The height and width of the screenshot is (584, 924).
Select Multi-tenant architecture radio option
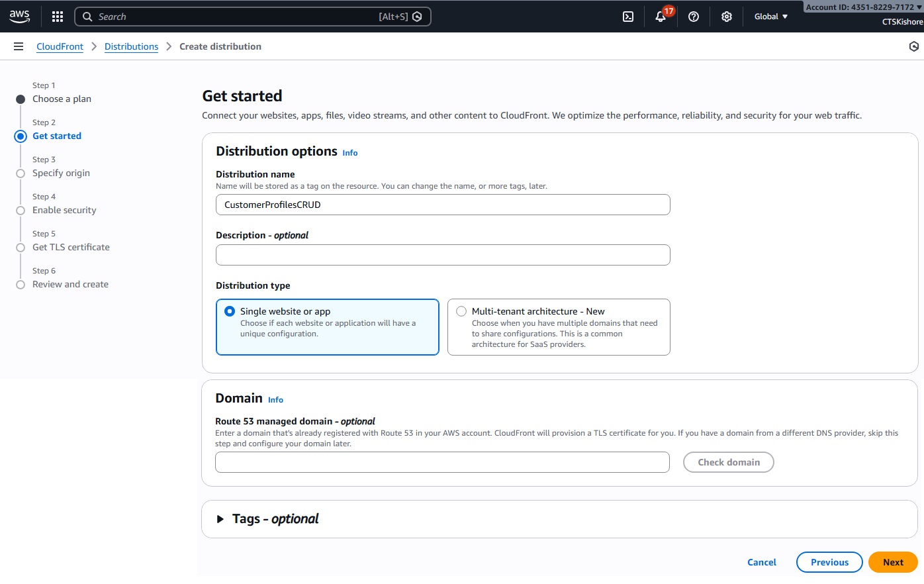click(461, 311)
